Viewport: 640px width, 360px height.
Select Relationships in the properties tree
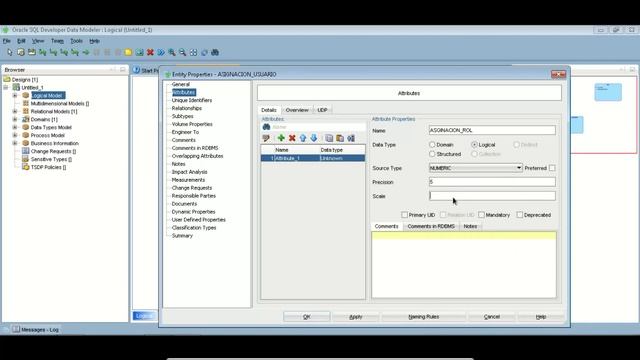187,108
